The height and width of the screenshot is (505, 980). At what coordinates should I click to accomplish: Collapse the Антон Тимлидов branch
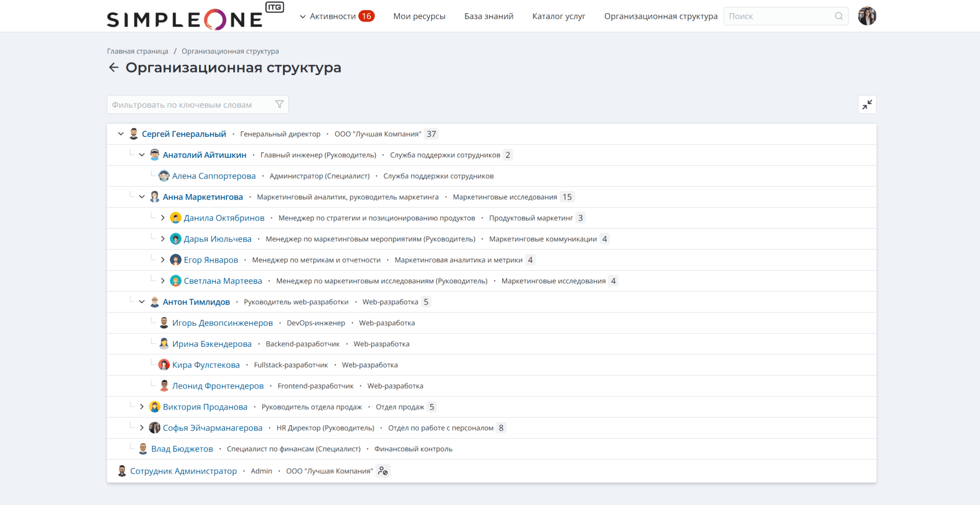tap(142, 302)
